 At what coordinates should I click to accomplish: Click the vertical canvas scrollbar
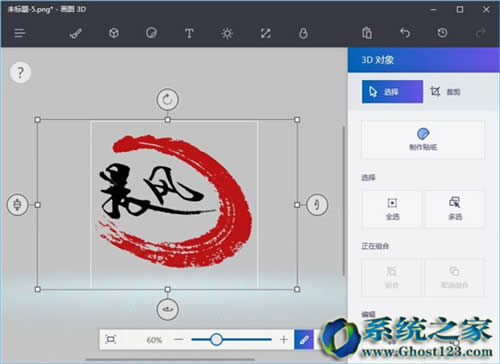pos(343,201)
